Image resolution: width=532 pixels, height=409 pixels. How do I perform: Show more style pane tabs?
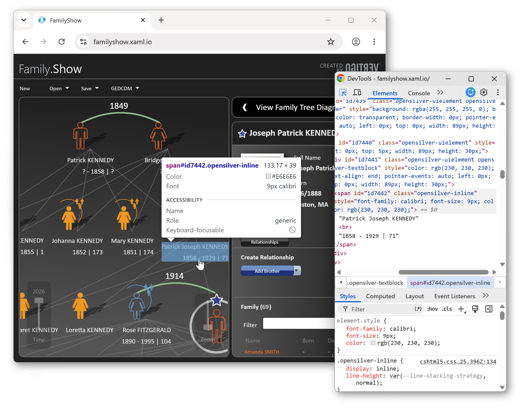(486, 296)
